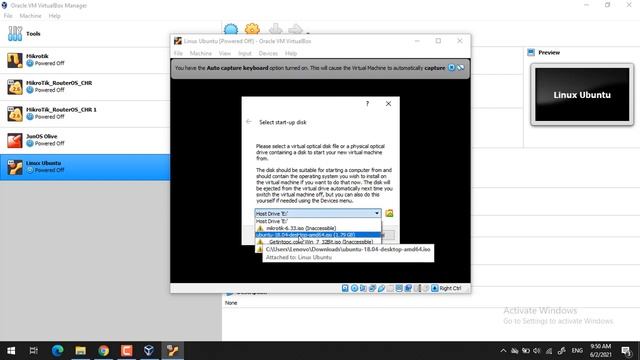Image resolution: width=640 pixels, height=360 pixels.
Task: Click the Start arrow toolbar icon in Manager
Action: [296, 29]
